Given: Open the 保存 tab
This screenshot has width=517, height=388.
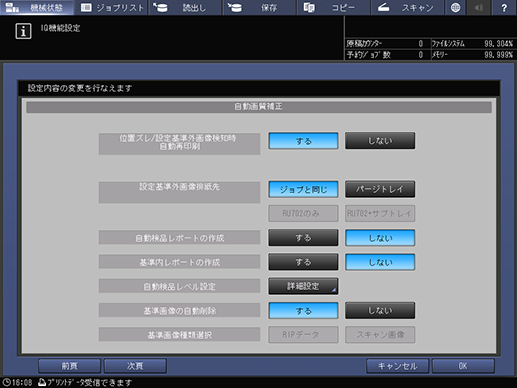Looking at the screenshot, I should click(x=260, y=7).
